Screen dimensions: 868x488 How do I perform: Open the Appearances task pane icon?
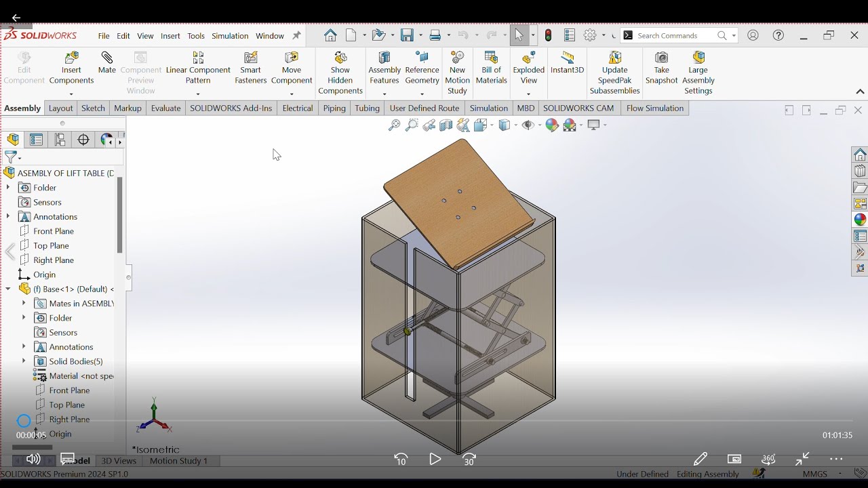[x=860, y=220]
